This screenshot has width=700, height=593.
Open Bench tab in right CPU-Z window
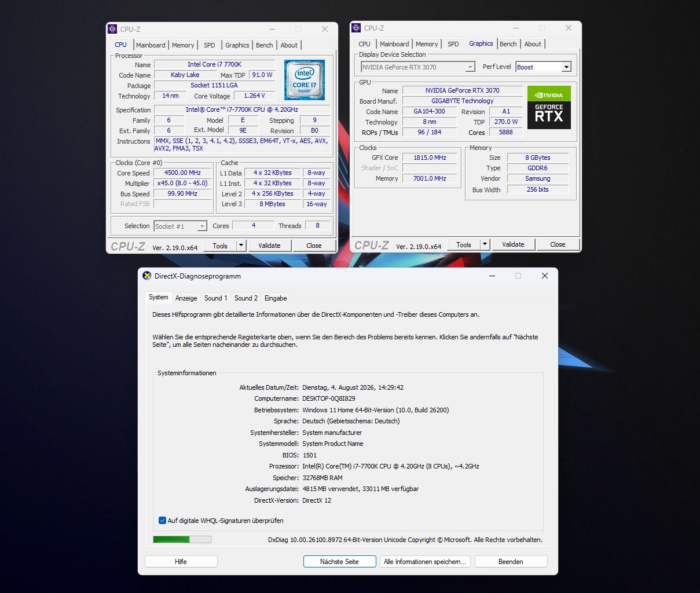[508, 44]
